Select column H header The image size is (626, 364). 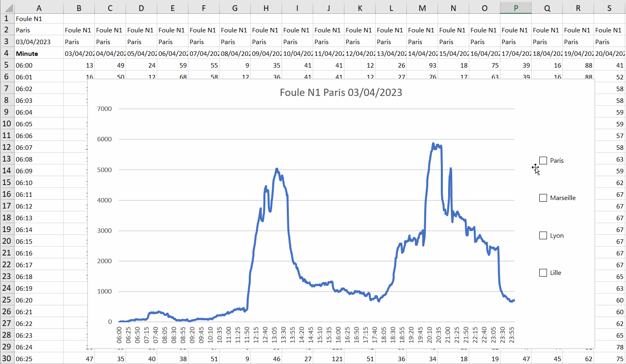(x=266, y=8)
